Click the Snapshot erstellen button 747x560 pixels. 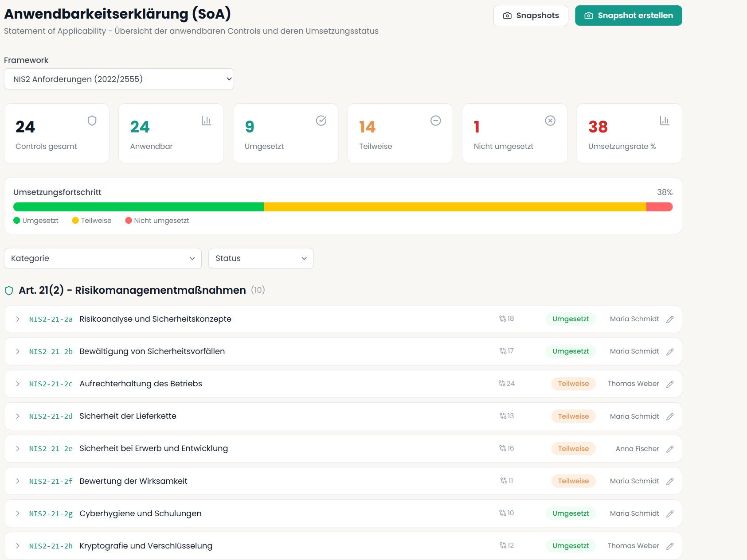(x=629, y=15)
